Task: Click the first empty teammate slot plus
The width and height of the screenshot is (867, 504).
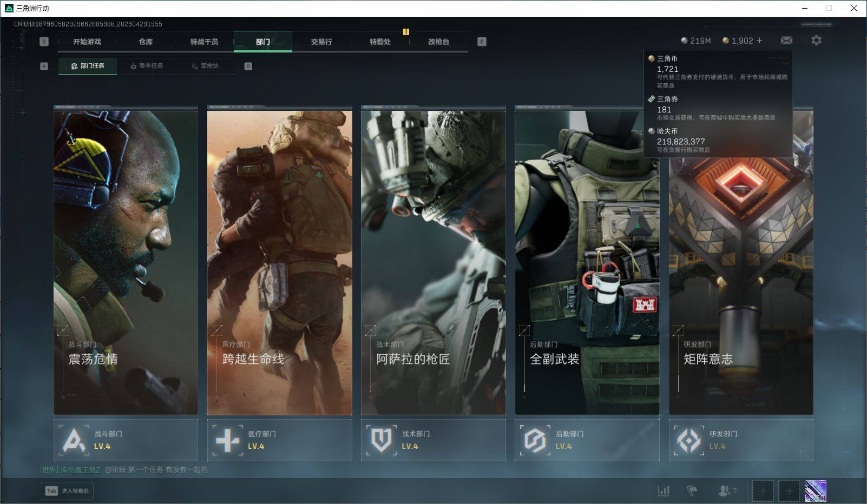Action: point(763,491)
